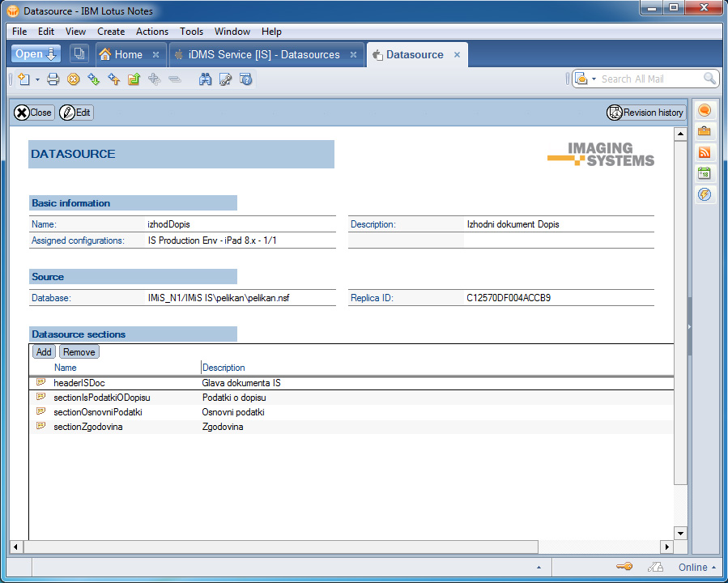Click the search magnifier icon
The image size is (728, 583).
click(709, 79)
